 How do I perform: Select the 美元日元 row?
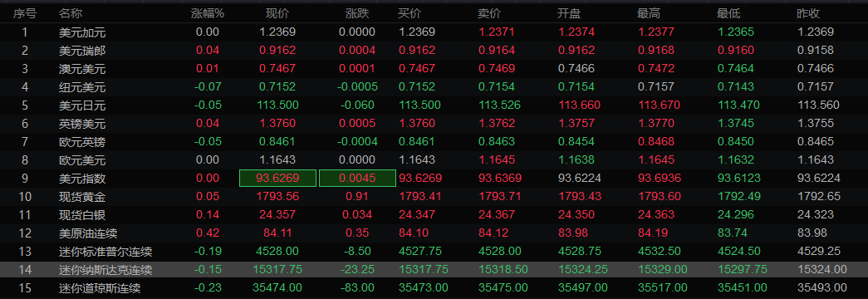pos(434,105)
